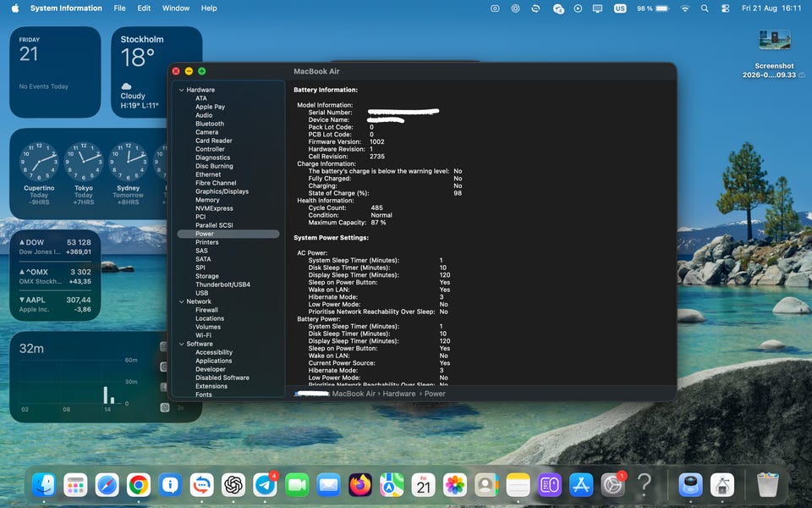Select Power in the sidebar
The height and width of the screenshot is (508, 812).
[228, 234]
